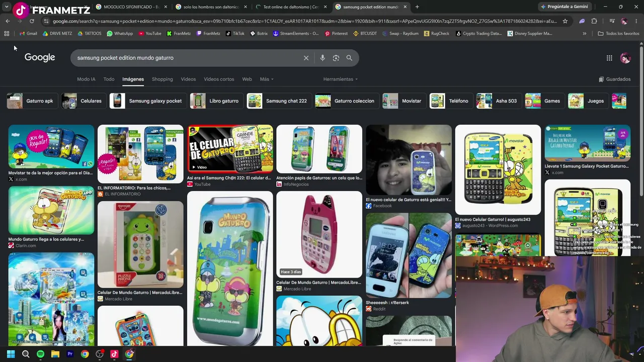Screen dimensions: 644x362
Task: Open Windows taskbar search
Action: point(26,354)
